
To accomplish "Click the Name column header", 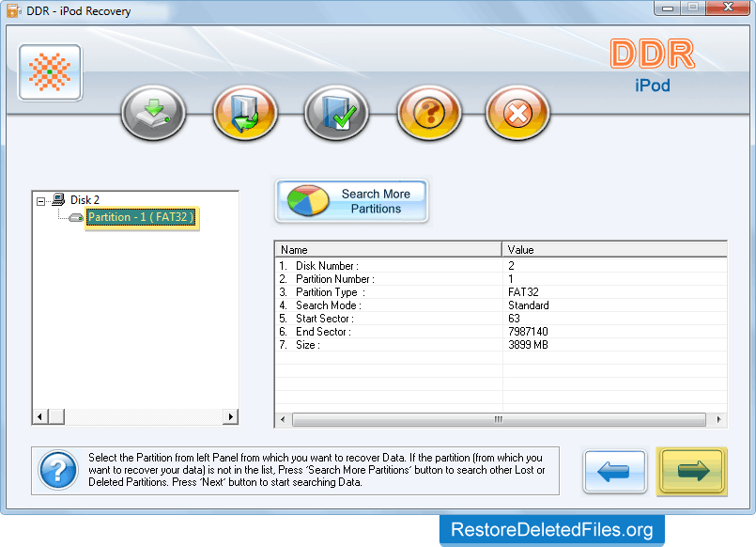I will [x=388, y=250].
